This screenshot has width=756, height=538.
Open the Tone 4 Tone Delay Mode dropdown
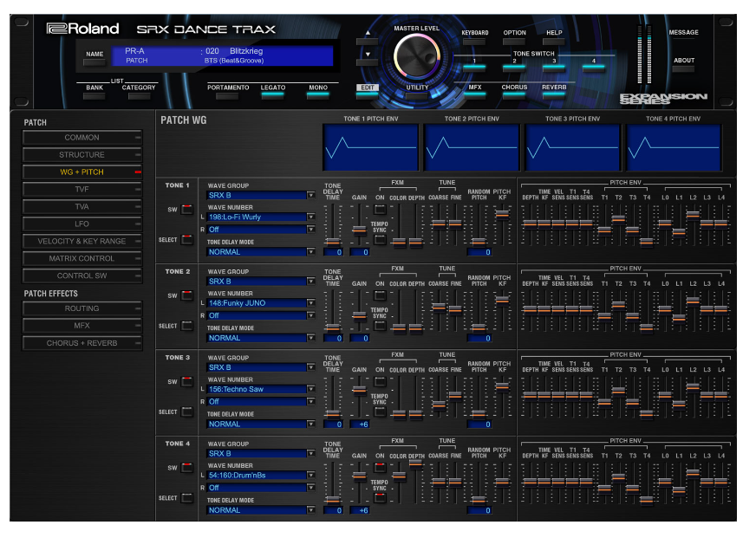click(x=261, y=510)
